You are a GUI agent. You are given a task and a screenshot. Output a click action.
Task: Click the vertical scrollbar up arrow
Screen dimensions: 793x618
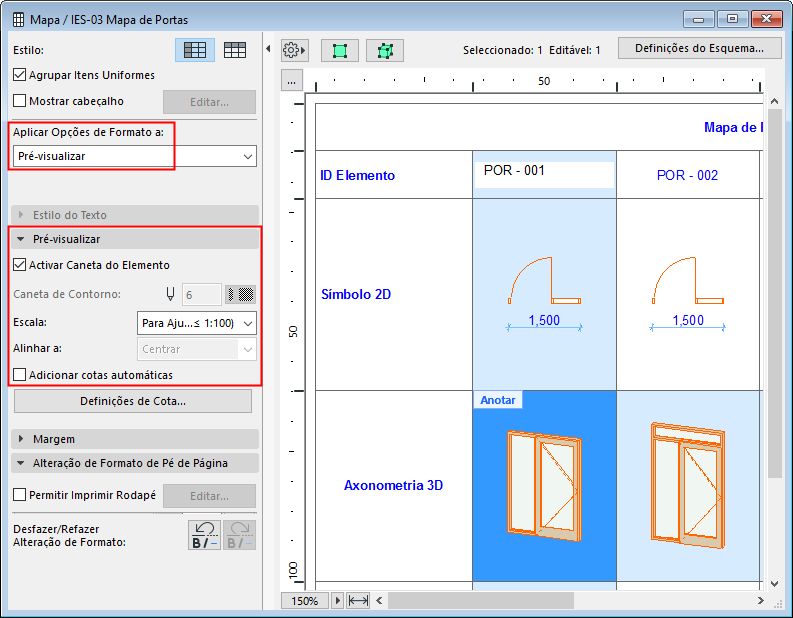click(774, 101)
